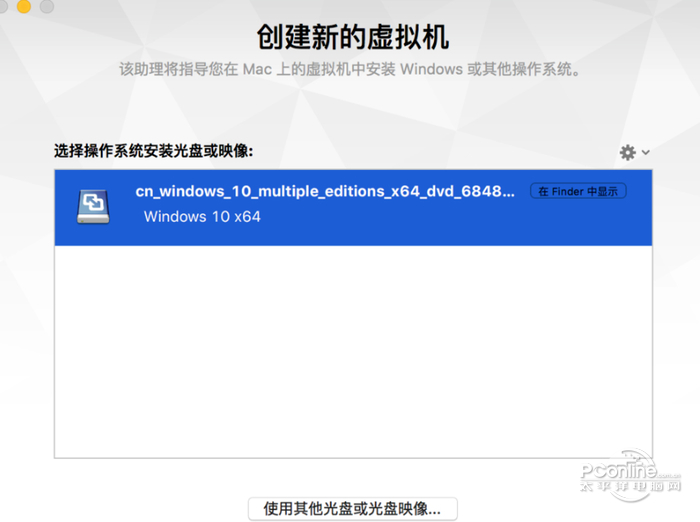Select the cn_windows_10_multiple_editions ISO file name
Image resolution: width=700 pixels, height=522 pixels.
(x=325, y=191)
